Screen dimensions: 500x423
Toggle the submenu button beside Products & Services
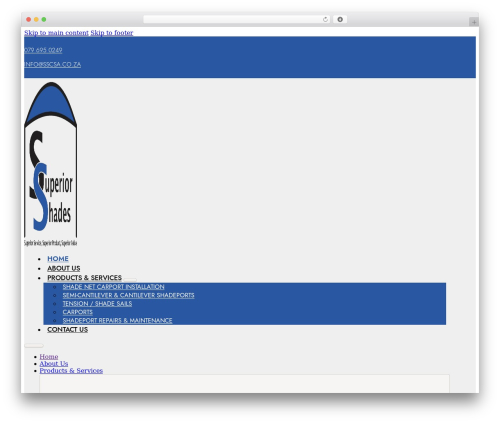coord(130,280)
